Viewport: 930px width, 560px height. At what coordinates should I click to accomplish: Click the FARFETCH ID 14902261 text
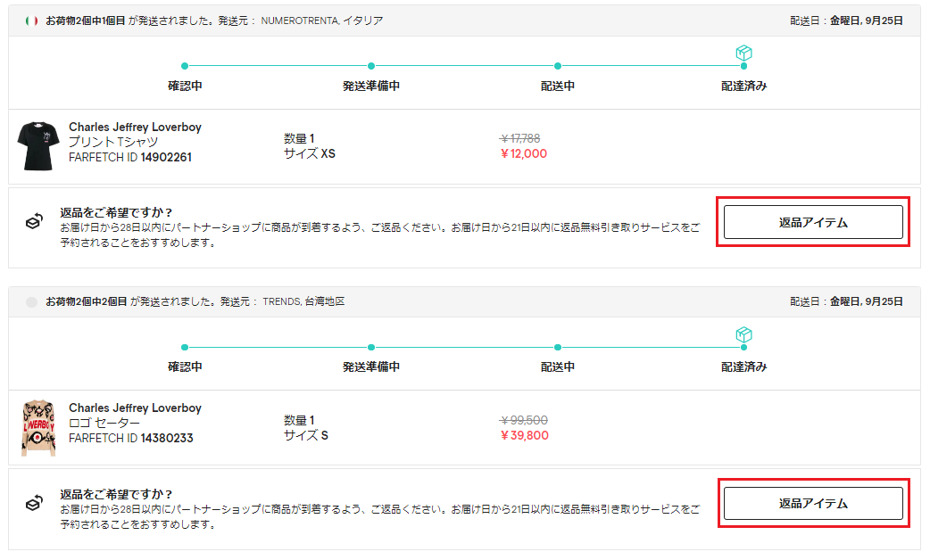tap(130, 158)
